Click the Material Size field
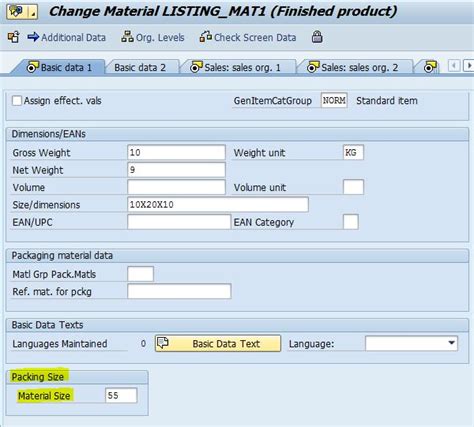The width and height of the screenshot is (474, 427). (121, 396)
